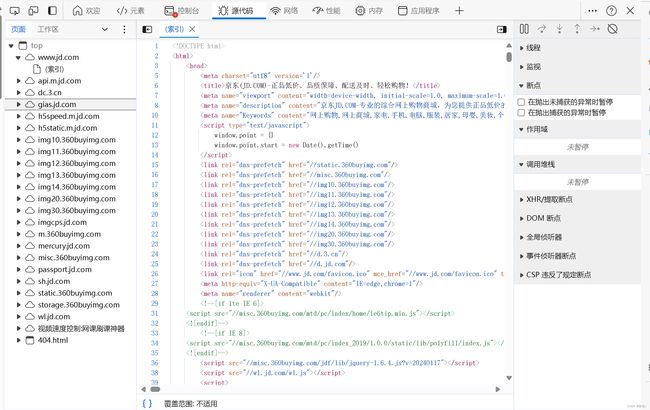Open the (索引) file in navigator tree
Screen dimensions: 650x410
[54, 69]
